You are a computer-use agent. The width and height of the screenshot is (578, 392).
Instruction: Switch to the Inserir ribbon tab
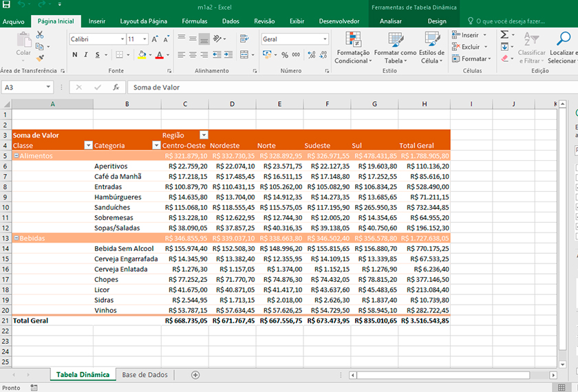[x=96, y=21]
